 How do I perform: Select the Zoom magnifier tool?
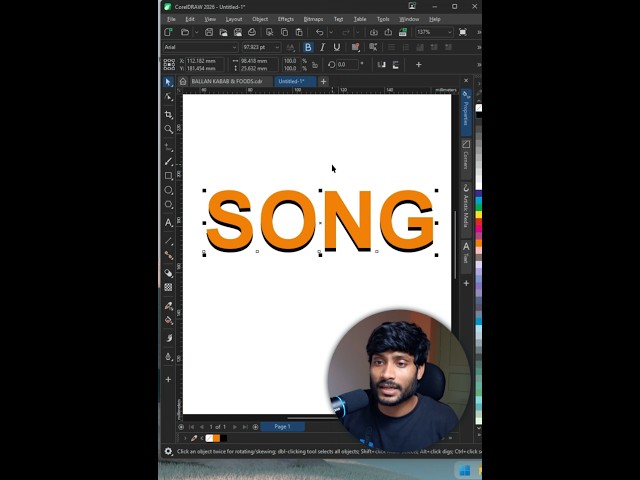tap(168, 129)
